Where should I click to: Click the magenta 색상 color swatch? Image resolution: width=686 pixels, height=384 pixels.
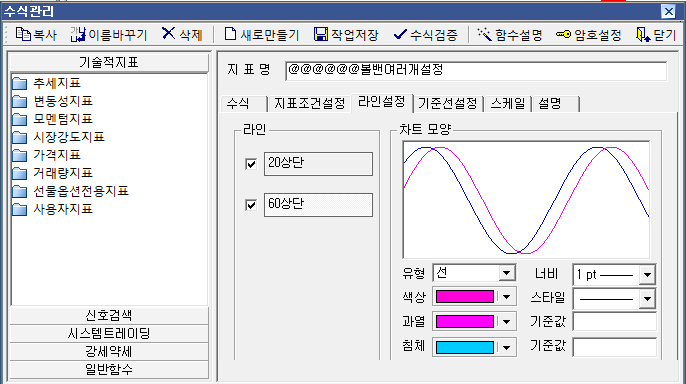pyautogui.click(x=465, y=297)
